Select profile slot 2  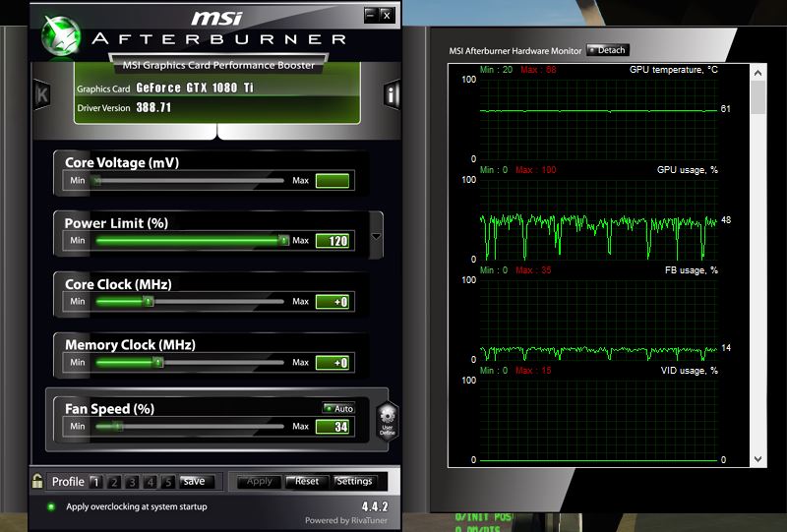pos(114,482)
